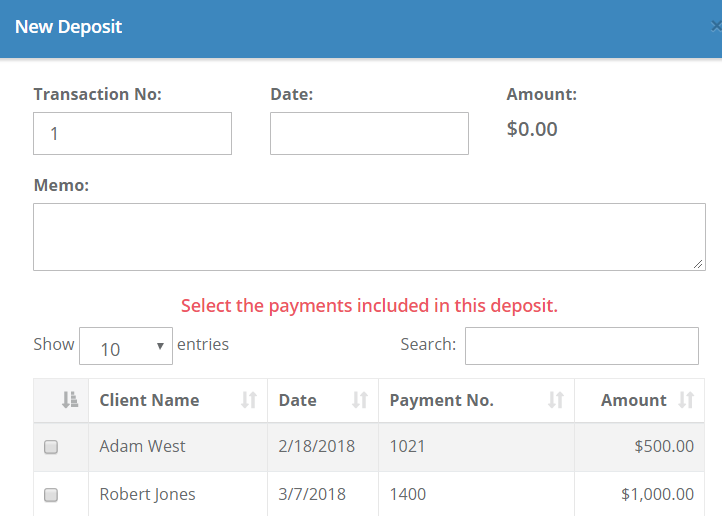Screen dimensions: 722x516
Task: Click the payments Search box
Action: 581,346
